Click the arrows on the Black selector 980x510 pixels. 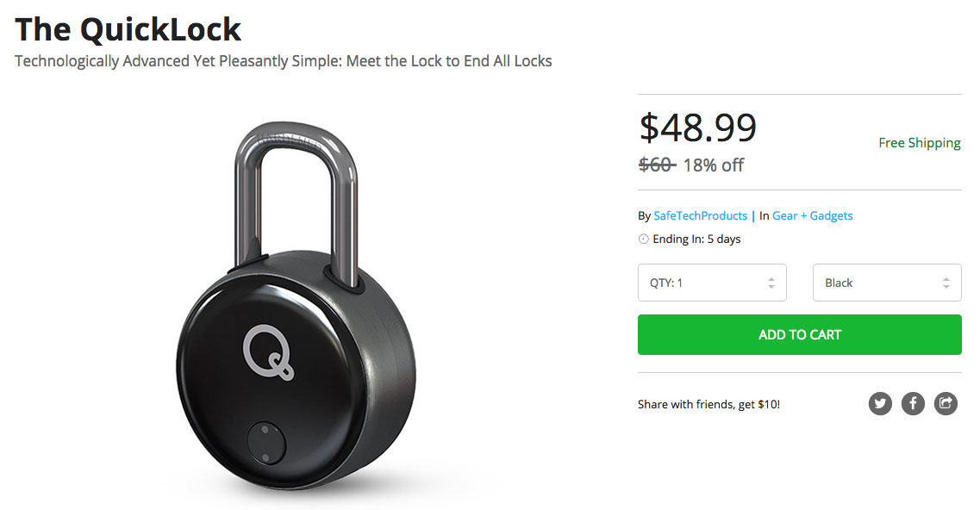point(946,283)
